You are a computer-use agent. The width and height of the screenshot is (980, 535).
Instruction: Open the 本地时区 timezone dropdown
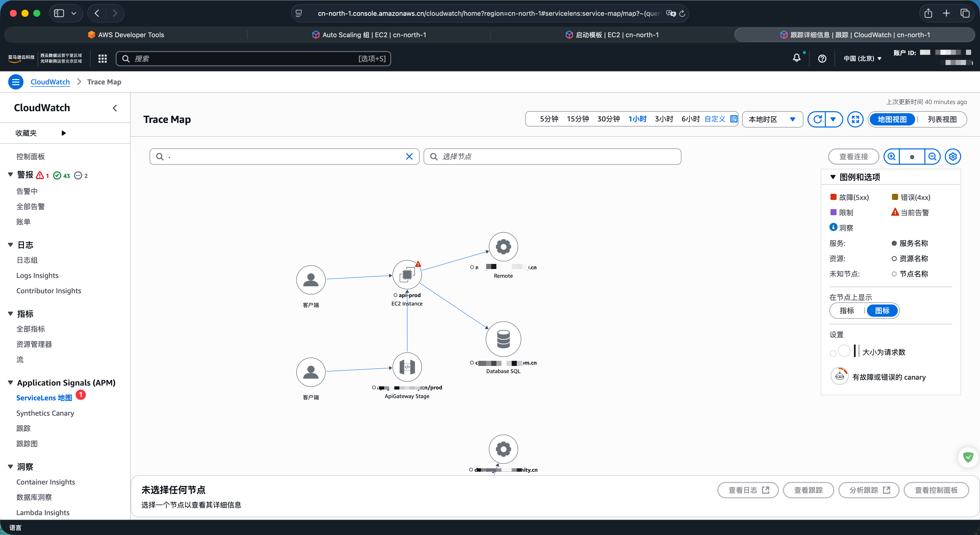[x=772, y=119]
